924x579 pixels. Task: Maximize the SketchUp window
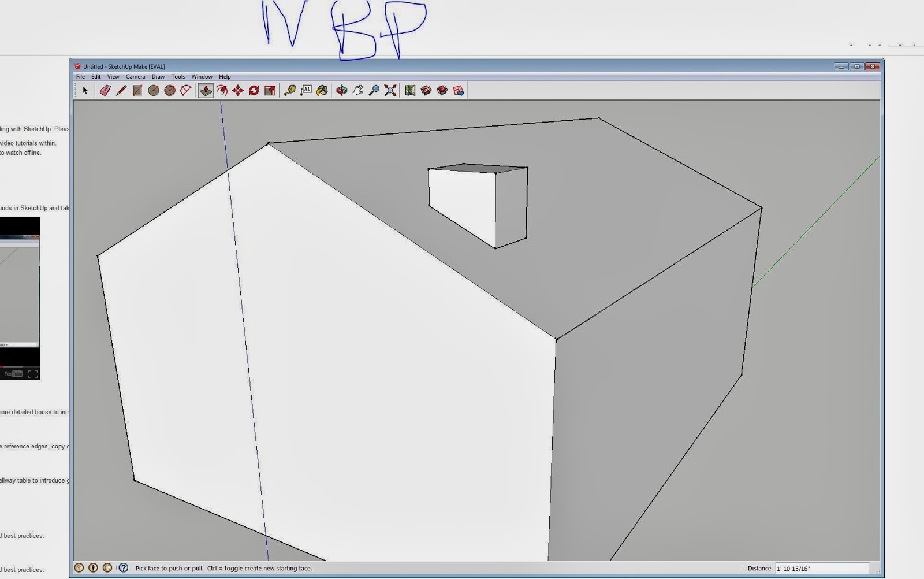857,66
